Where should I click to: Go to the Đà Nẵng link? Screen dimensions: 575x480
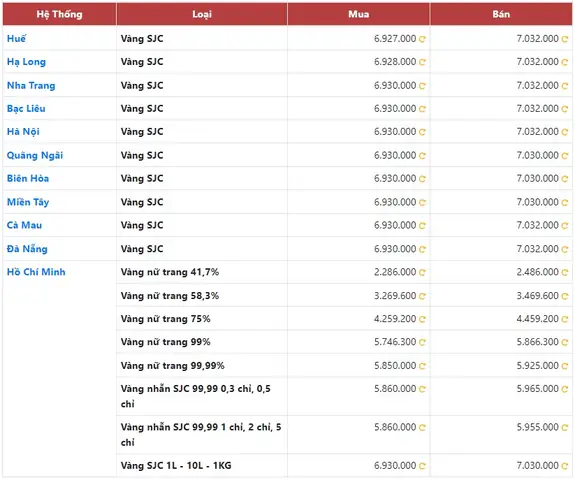[27, 249]
